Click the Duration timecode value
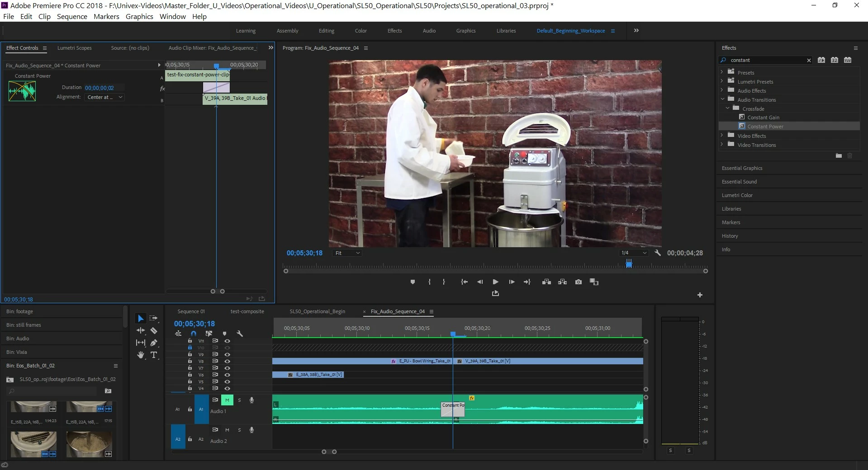Viewport: 868px width, 470px height. [x=100, y=88]
